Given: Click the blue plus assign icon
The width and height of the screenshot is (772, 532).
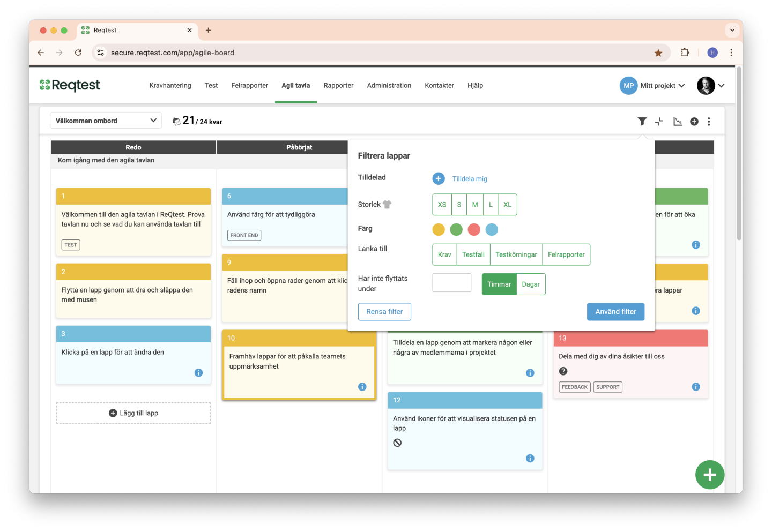Looking at the screenshot, I should [x=439, y=178].
